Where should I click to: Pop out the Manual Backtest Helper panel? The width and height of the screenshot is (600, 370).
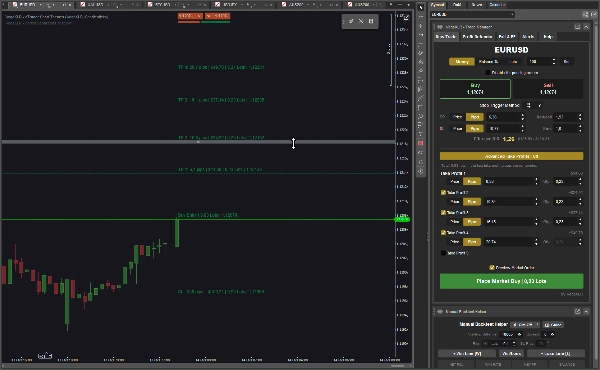click(x=577, y=311)
